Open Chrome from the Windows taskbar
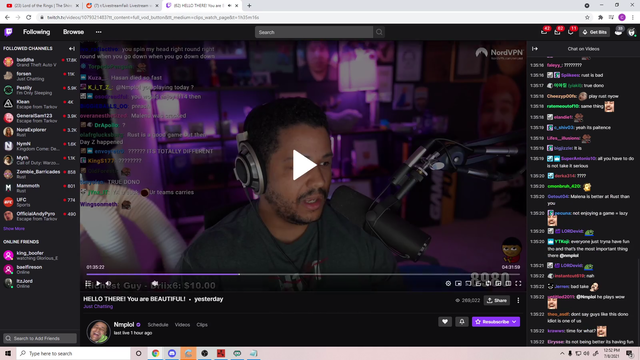The height and width of the screenshot is (360, 640). 155,353
